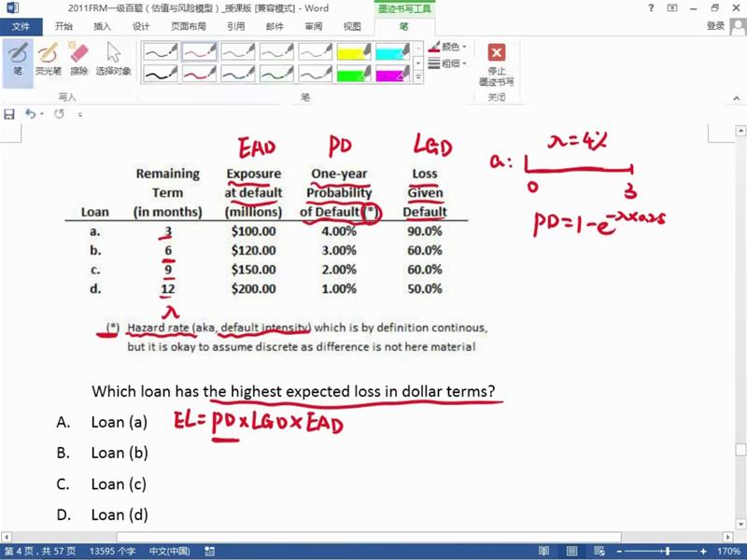747x560 pixels.
Task: Switch to the 引用 References tab
Action: pyautogui.click(x=236, y=26)
